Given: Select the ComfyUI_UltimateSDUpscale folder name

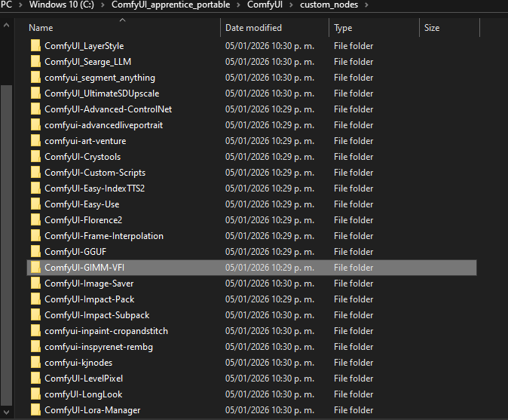Looking at the screenshot, I should tap(102, 94).
